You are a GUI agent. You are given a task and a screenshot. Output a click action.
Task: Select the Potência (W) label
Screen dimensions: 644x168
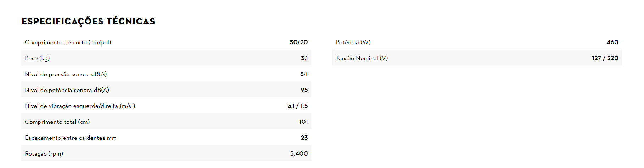[353, 42]
